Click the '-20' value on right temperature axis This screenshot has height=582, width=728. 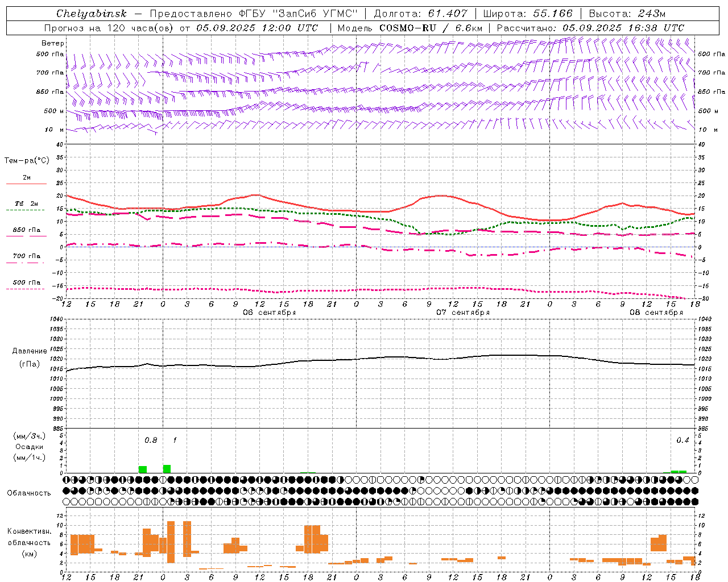[x=703, y=298]
